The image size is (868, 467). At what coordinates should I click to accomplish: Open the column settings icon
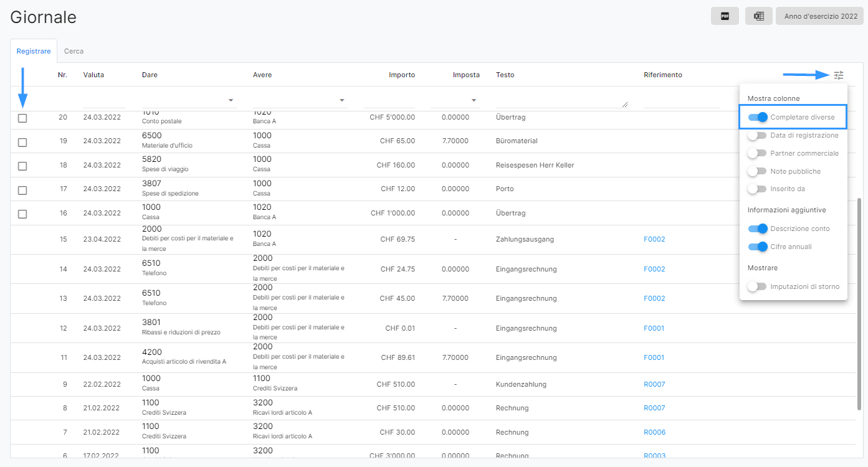[x=839, y=75]
